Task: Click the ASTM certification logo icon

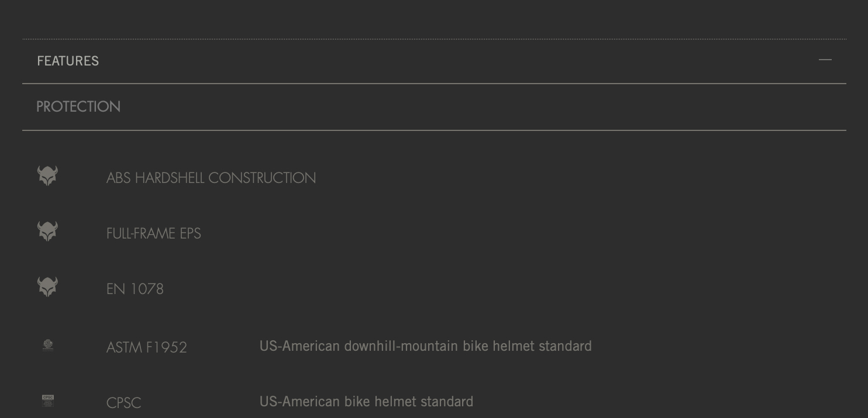Action: (x=48, y=345)
